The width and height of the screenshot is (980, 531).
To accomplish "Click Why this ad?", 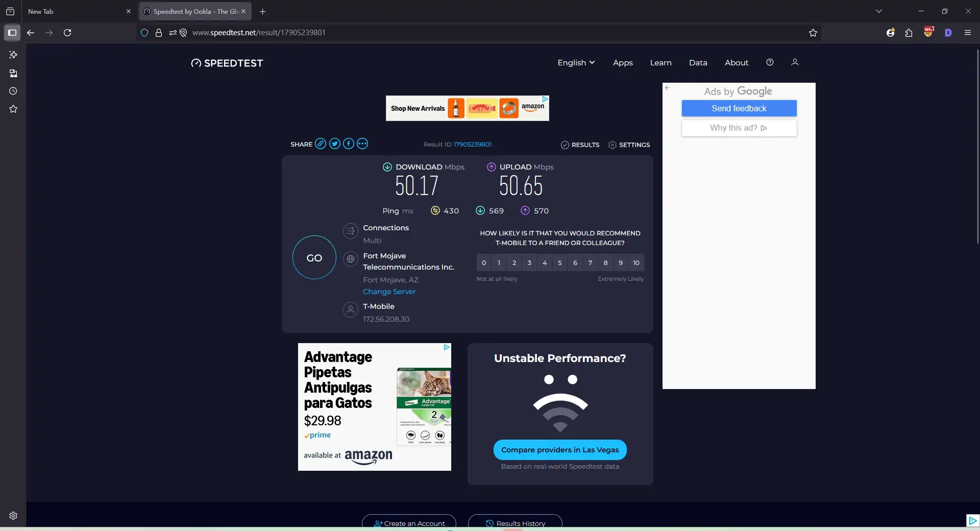I will [739, 128].
